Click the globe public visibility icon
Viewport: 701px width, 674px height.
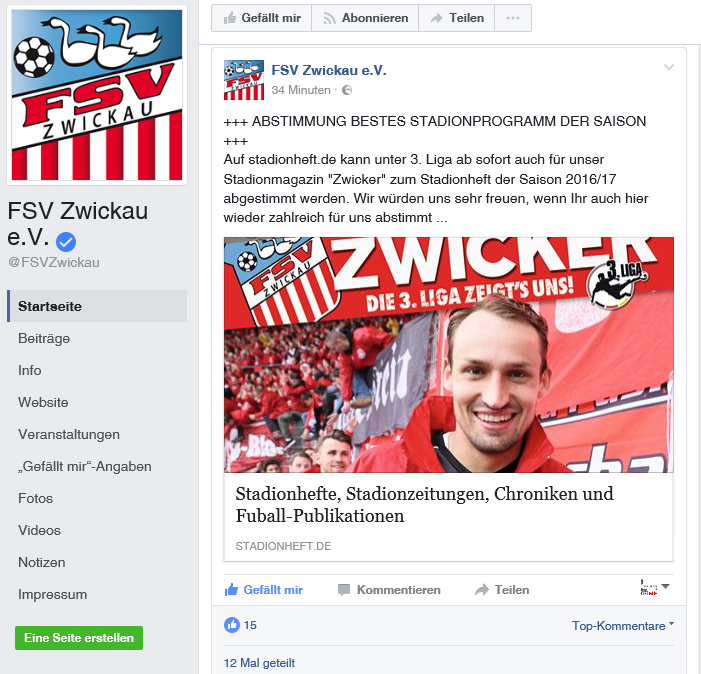coord(347,90)
